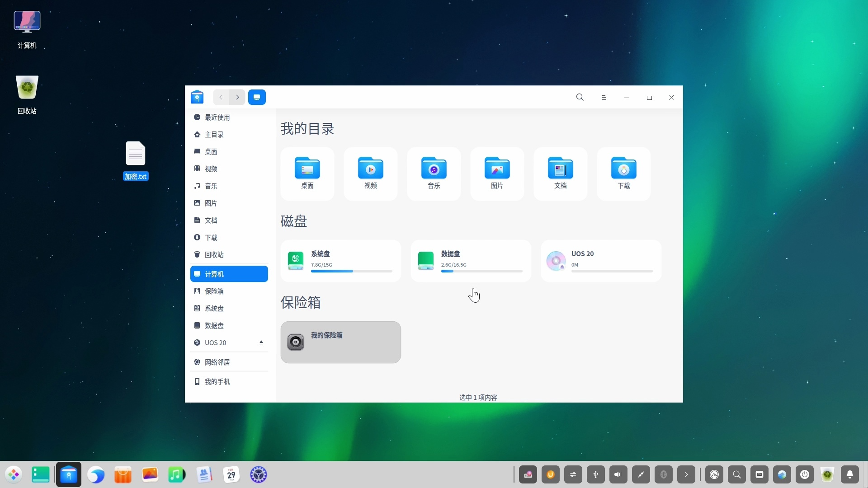The height and width of the screenshot is (488, 868).
Task: Click the power button in the dock
Action: pyautogui.click(x=805, y=475)
